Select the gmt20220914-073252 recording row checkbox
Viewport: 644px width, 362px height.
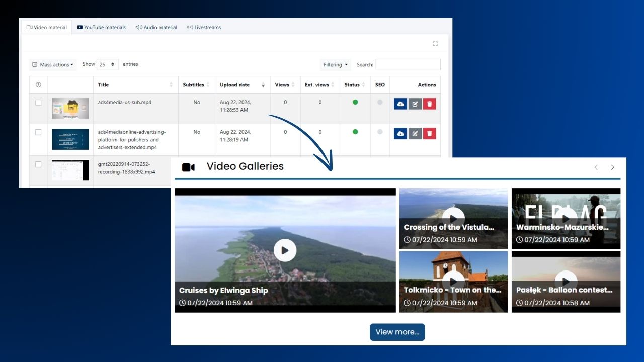click(x=38, y=164)
